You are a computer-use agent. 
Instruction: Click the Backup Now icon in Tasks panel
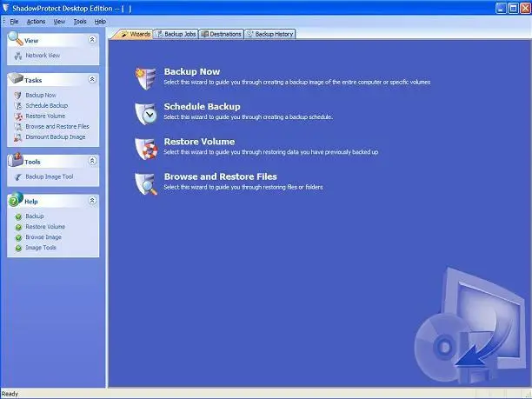18,96
